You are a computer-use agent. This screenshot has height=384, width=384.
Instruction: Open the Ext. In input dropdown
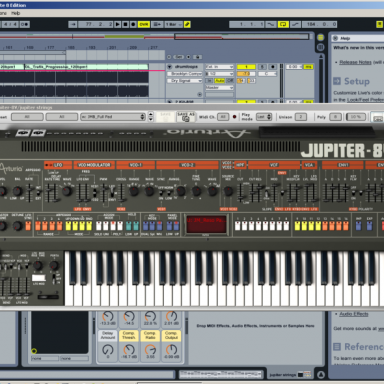[x=219, y=67]
